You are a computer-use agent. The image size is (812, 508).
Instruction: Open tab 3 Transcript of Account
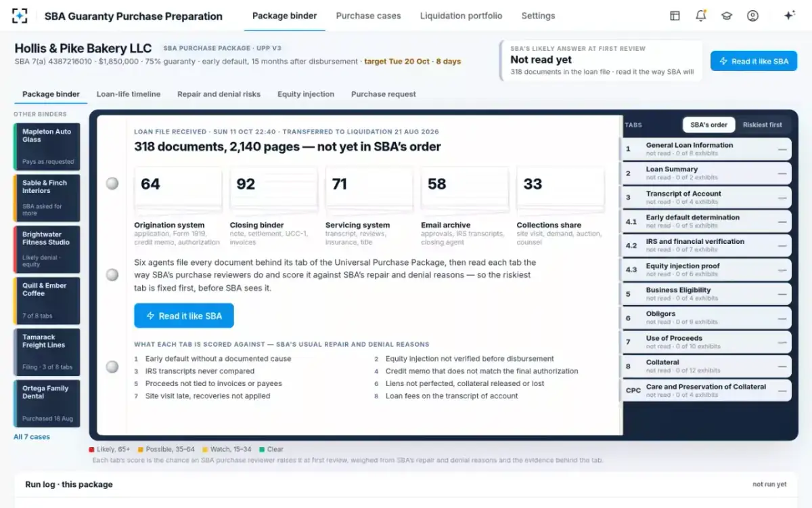pos(706,197)
